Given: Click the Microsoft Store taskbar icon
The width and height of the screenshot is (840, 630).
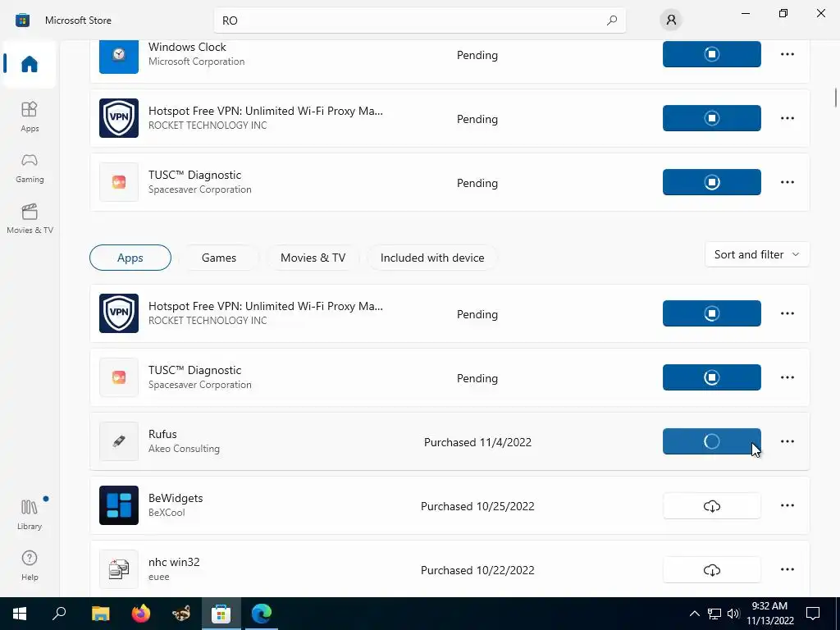Looking at the screenshot, I should [221, 614].
